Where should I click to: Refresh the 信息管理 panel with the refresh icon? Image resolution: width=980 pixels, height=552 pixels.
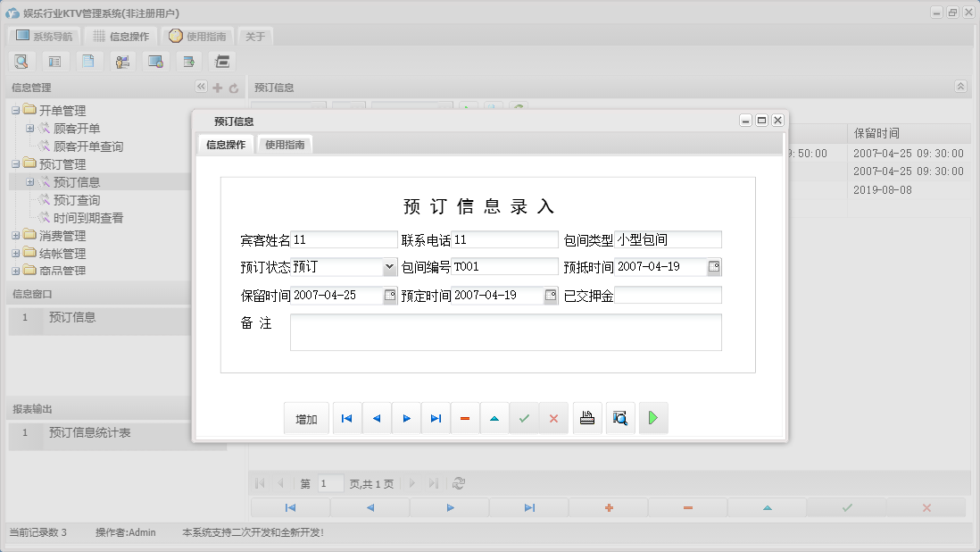coord(232,88)
